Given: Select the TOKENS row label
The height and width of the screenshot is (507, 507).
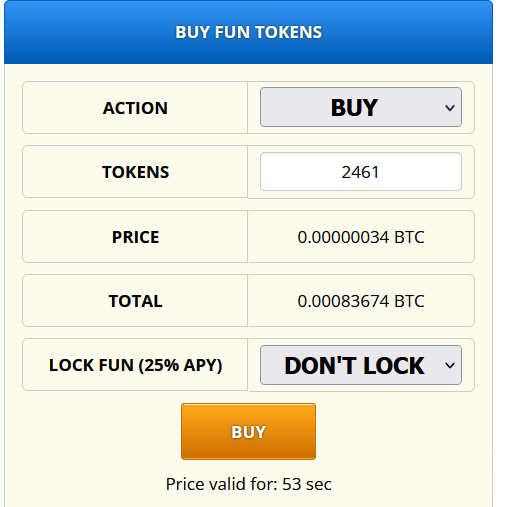Looking at the screenshot, I should point(135,172).
